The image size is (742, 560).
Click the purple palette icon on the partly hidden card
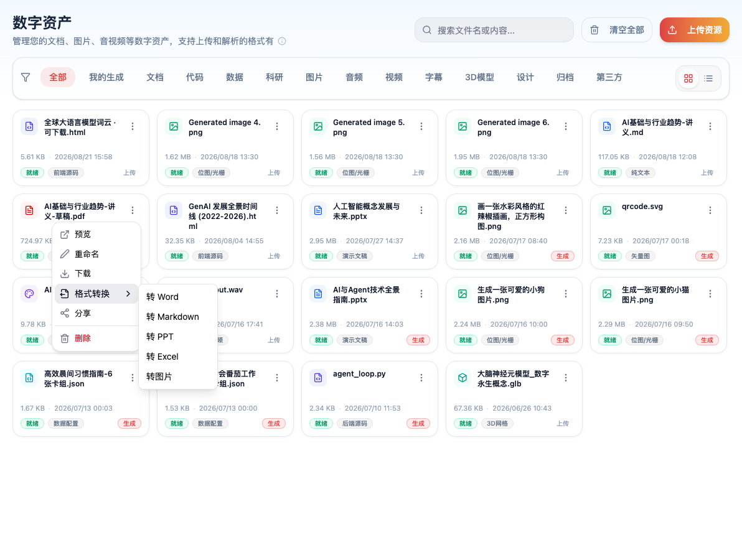point(29,294)
